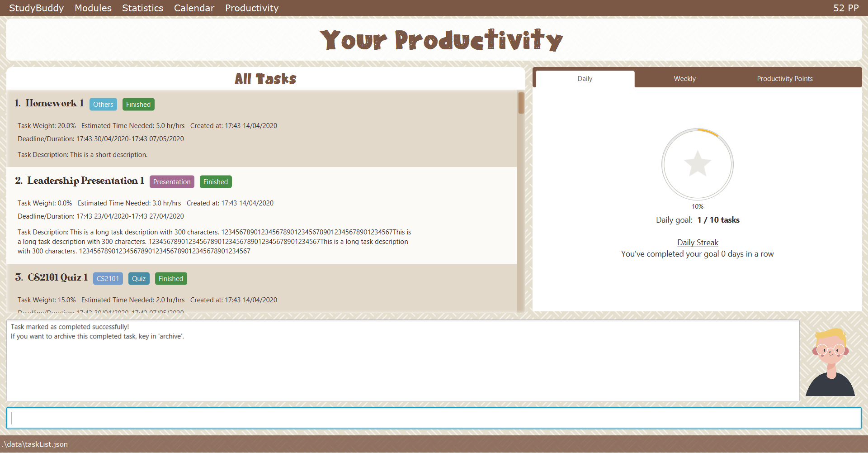Click the daily goal progress ring

click(x=698, y=164)
